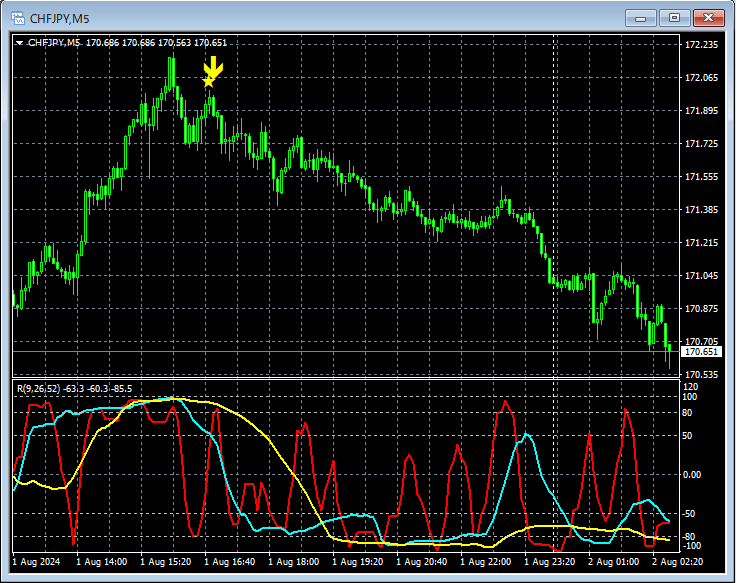Click the 2 Aug 02:20 time label
737x583 pixels.
pyautogui.click(x=677, y=562)
